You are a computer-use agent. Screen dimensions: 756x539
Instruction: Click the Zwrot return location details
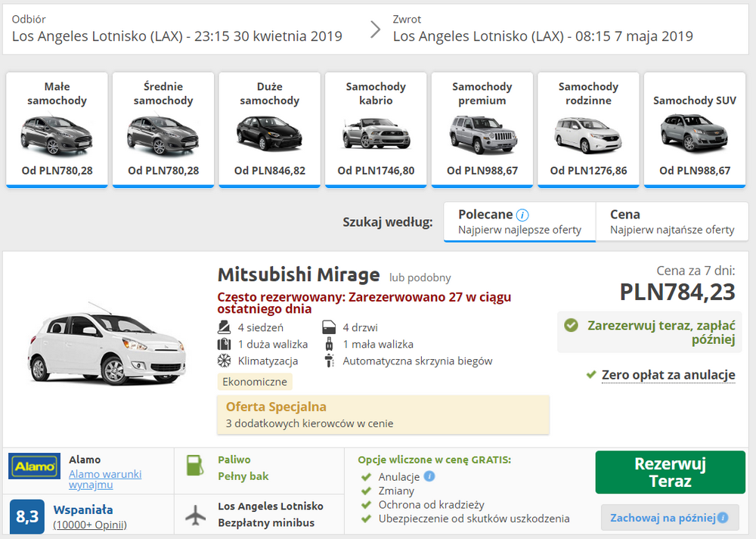(x=542, y=29)
